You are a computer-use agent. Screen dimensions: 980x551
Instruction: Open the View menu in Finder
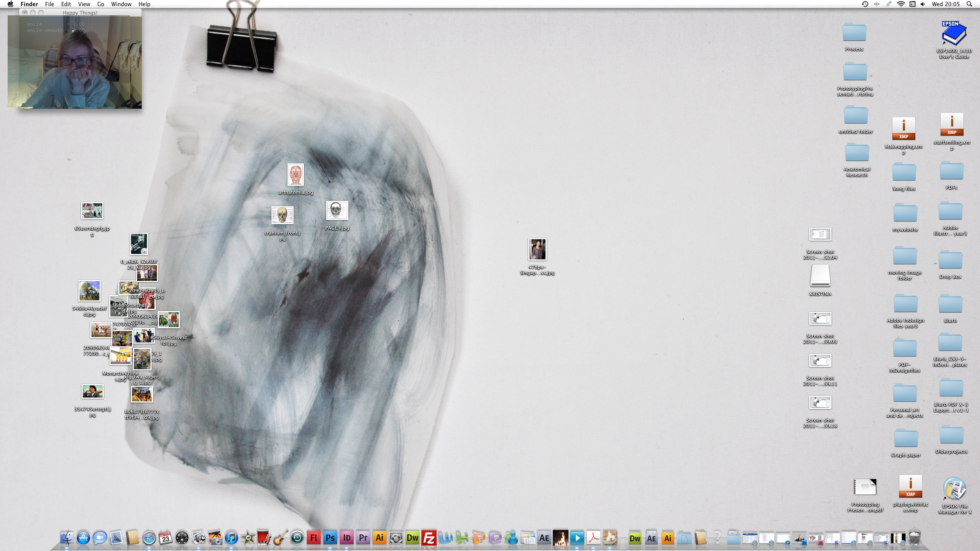click(84, 4)
